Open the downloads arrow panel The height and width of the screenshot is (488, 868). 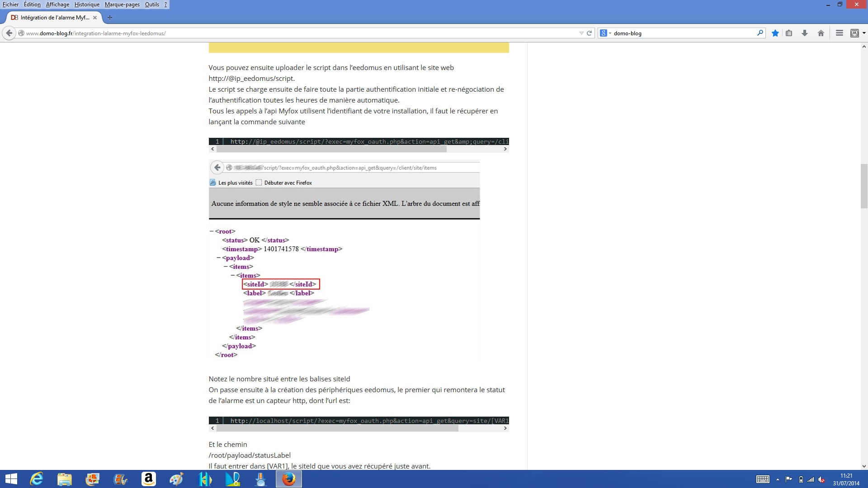805,33
